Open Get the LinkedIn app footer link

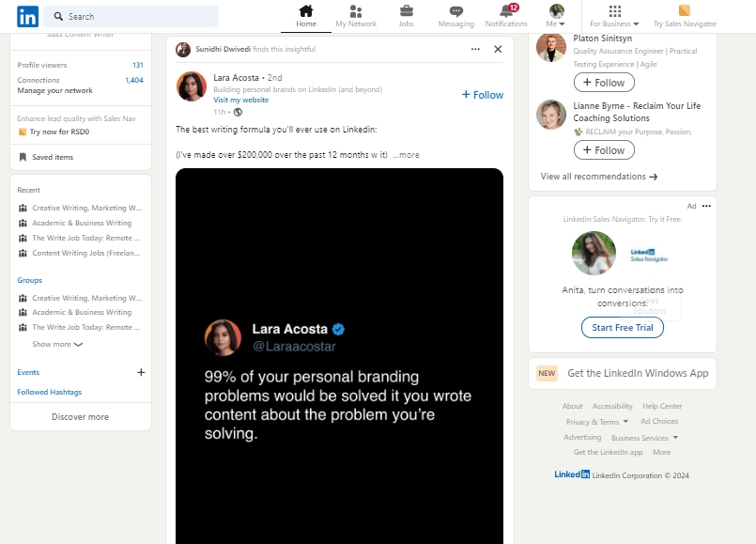point(608,452)
